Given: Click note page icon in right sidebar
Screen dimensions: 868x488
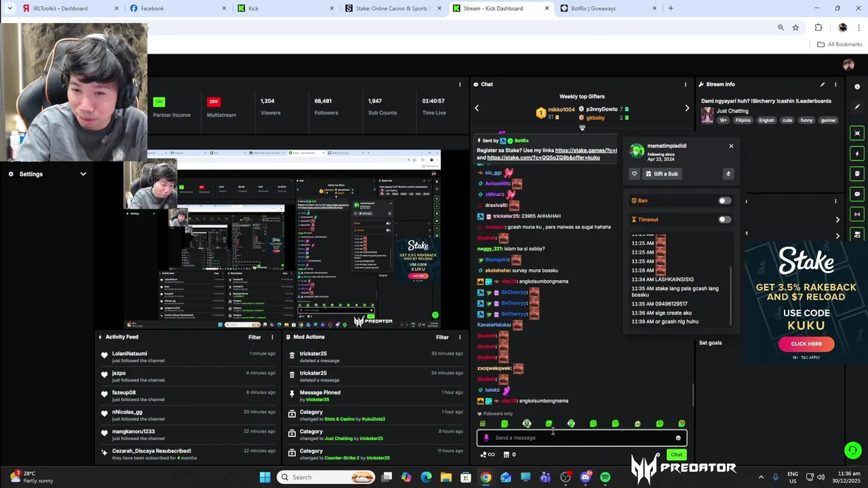Looking at the screenshot, I should pyautogui.click(x=857, y=174).
